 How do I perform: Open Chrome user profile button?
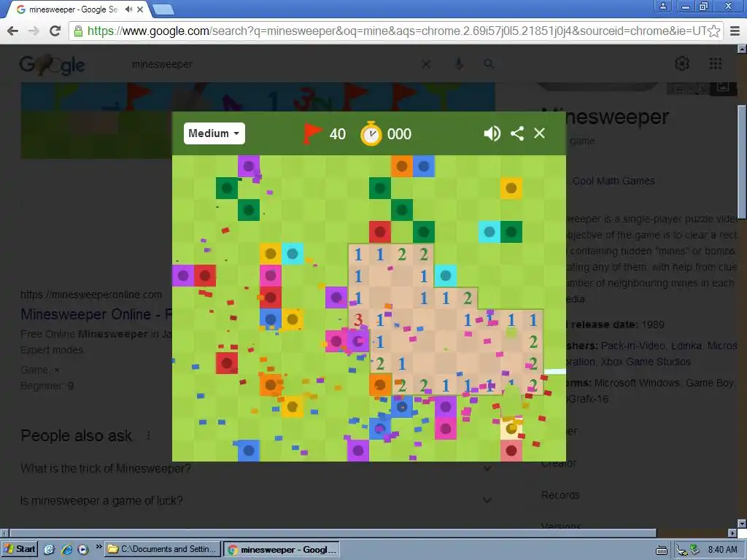[662, 6]
